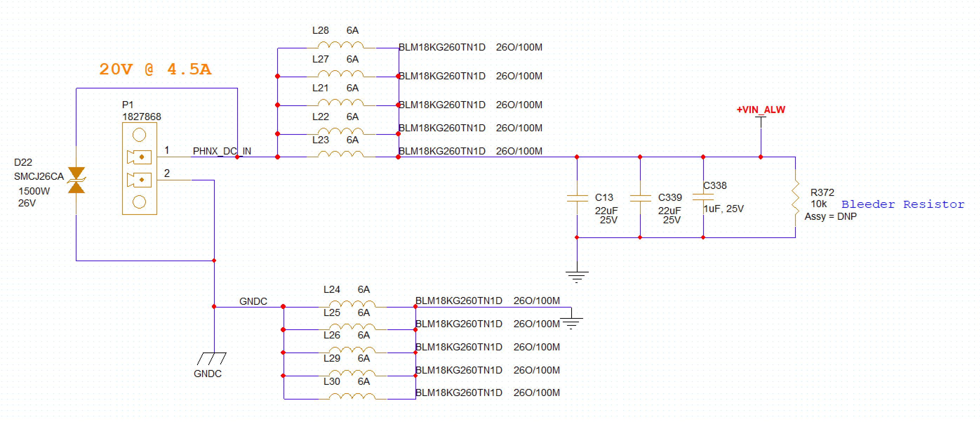Click the 1500W rating text
The height and width of the screenshot is (422, 980).
tap(34, 191)
